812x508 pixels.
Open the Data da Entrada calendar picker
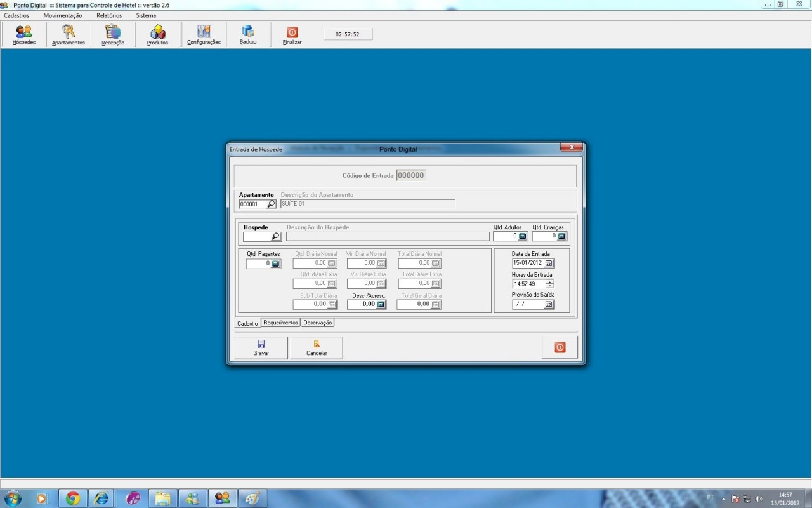549,262
